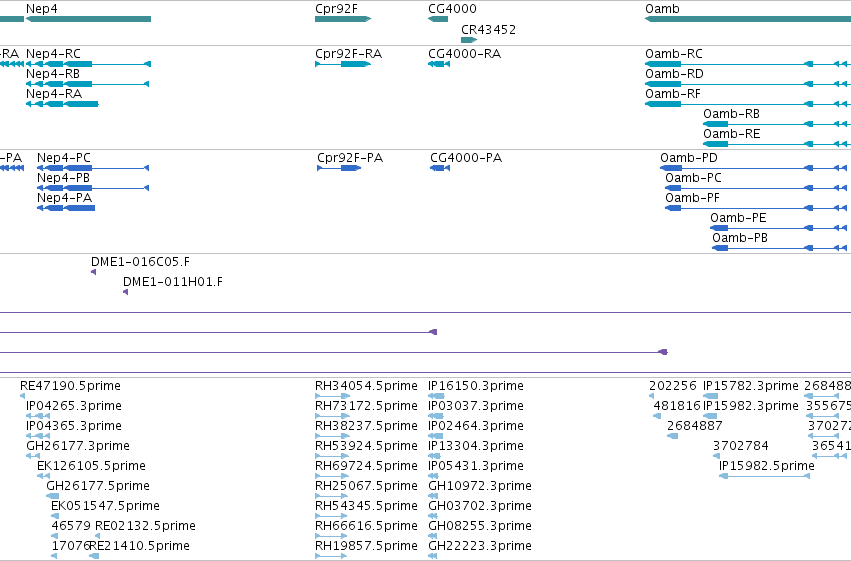Click the RH69724.5prime EST
Viewport: 851px width, 561px height.
[332, 476]
